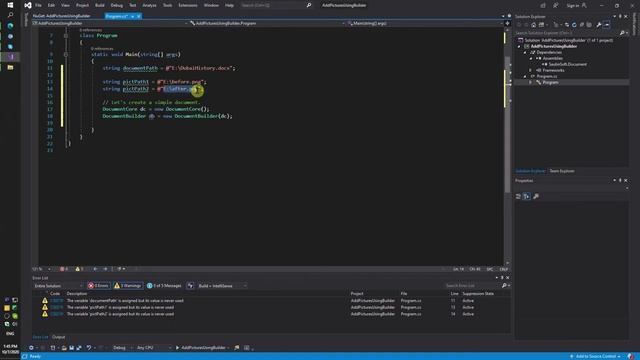Open Windows search magnifier in taskbar
Screen dimensions: 640x360
(10, 15)
